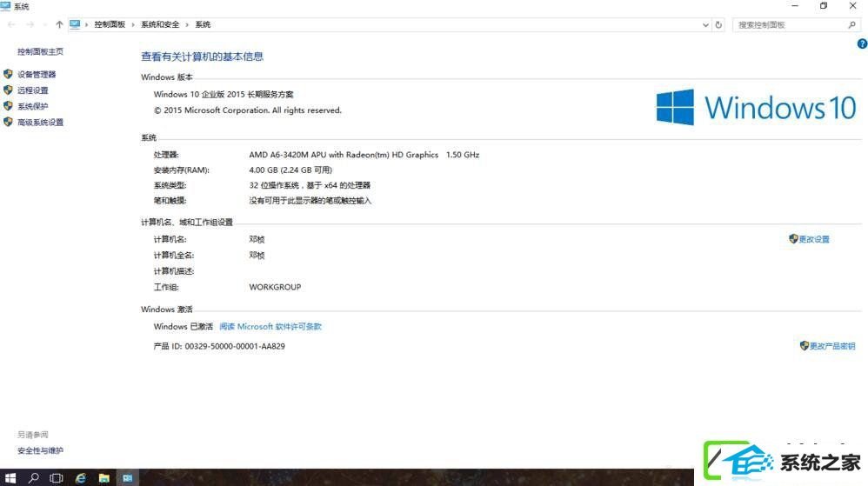Open the Windows Start menu
This screenshot has width=868, height=486.
pyautogui.click(x=10, y=477)
